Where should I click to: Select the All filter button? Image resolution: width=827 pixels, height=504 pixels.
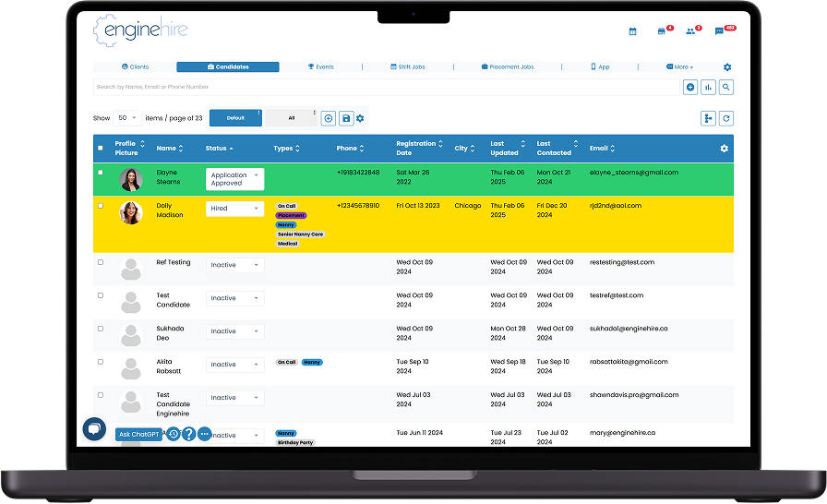291,118
